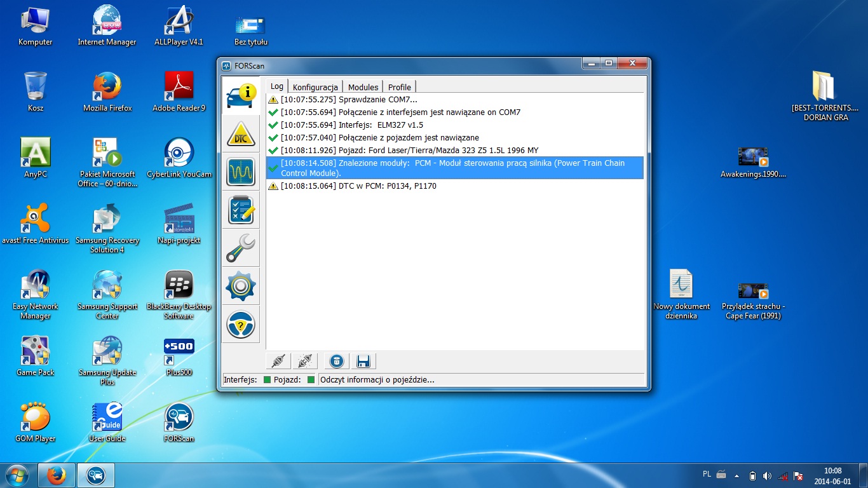Click the Firefox icon in the taskbar
868x488 pixels.
(x=57, y=475)
